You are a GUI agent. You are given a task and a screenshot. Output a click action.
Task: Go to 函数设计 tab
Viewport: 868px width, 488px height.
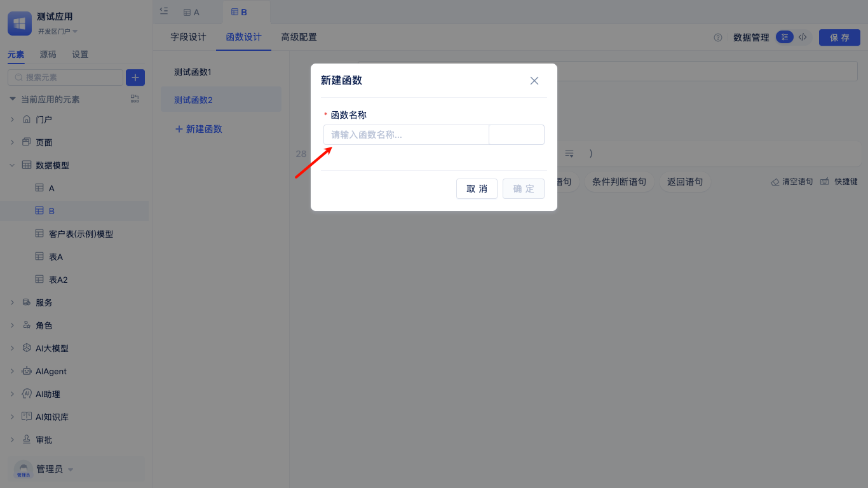coord(244,37)
